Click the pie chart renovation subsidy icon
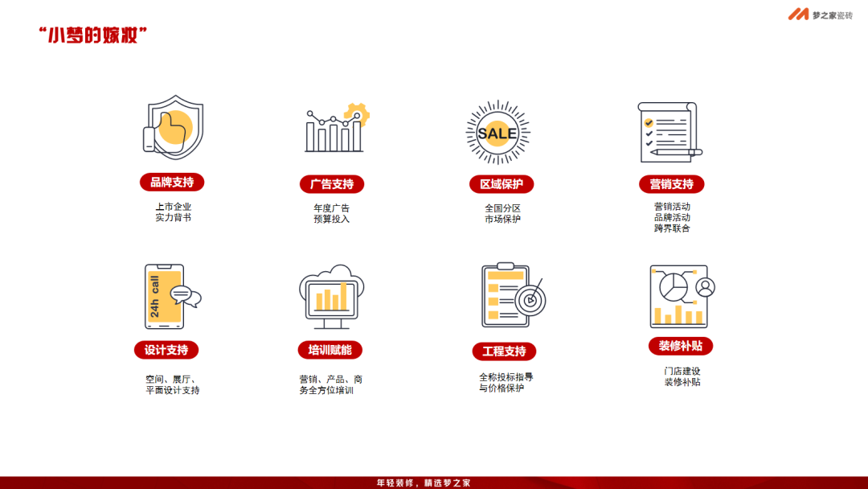Screen dimensions: 868x489 point(679,296)
